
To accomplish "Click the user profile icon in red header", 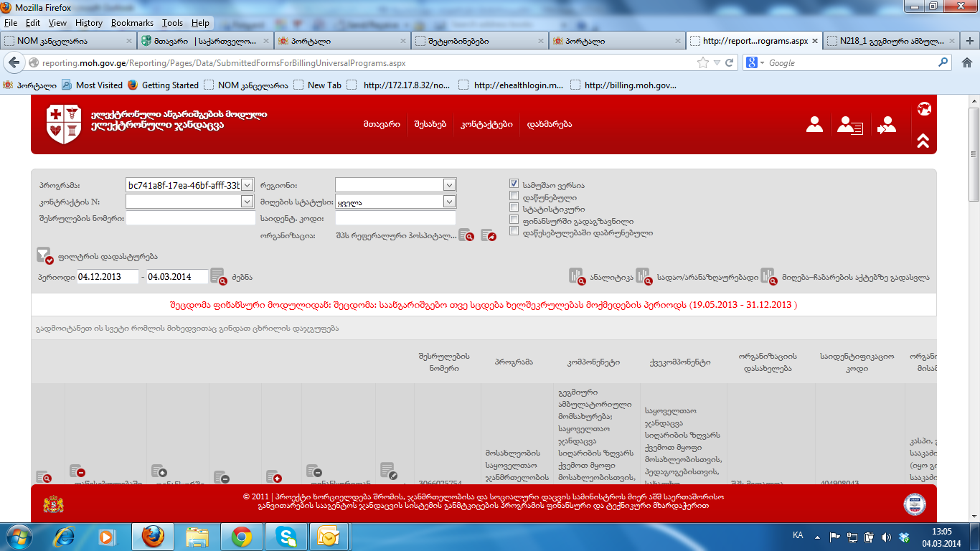I will tap(814, 125).
